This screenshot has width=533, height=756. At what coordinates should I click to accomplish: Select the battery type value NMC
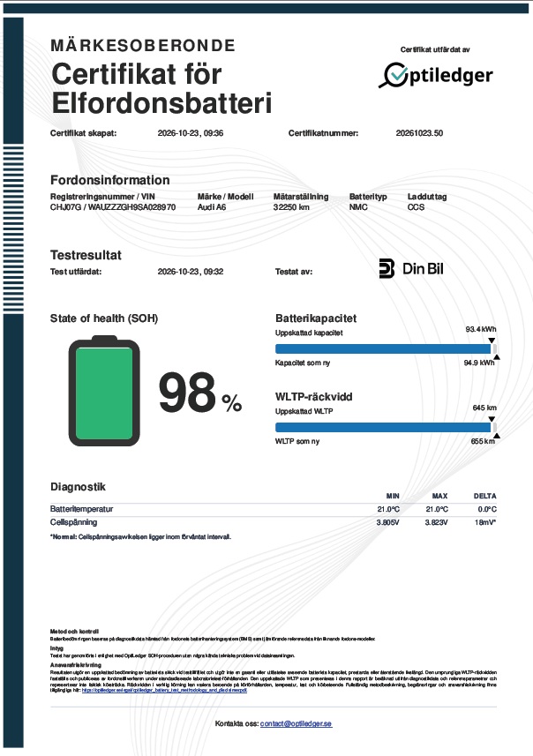[358, 207]
